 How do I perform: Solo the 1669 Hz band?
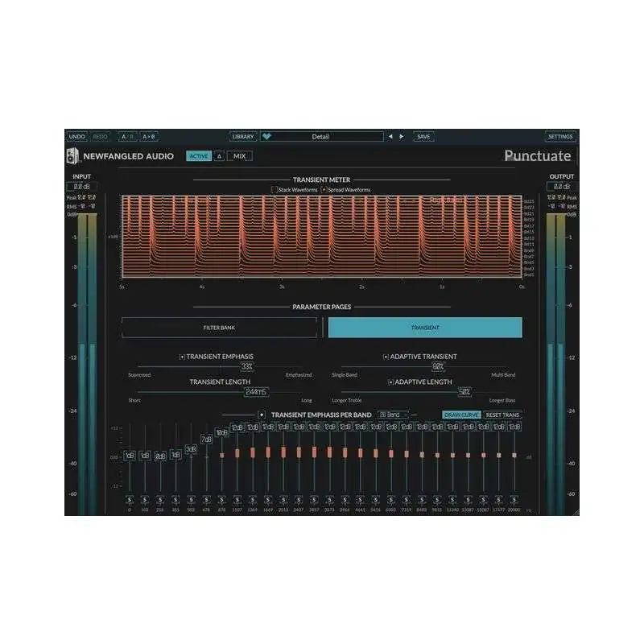(x=268, y=500)
